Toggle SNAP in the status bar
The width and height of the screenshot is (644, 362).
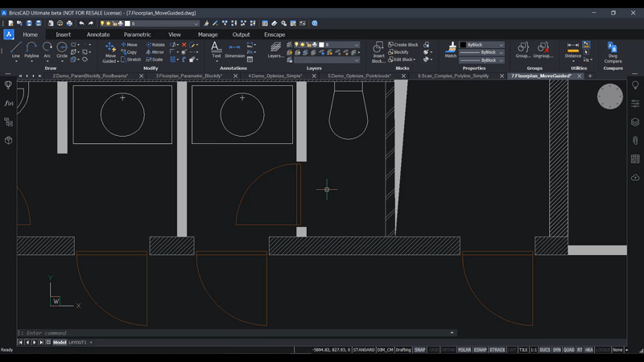coord(420,350)
